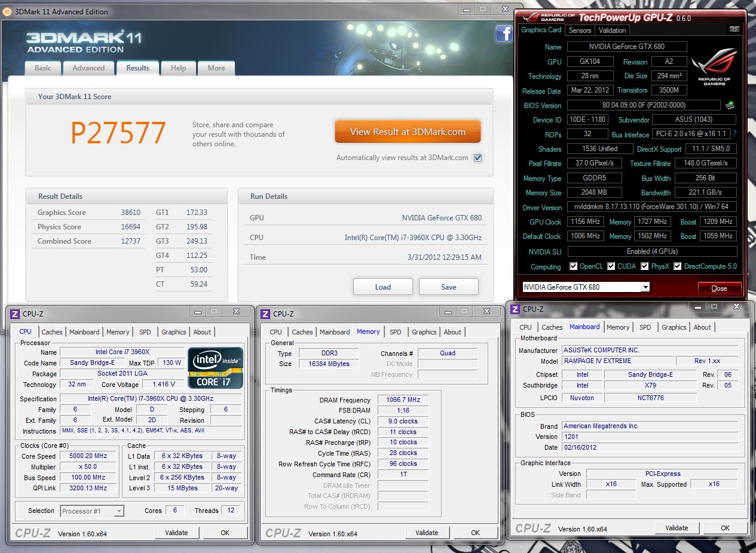Image resolution: width=756 pixels, height=553 pixels.
Task: Click the P27577 score text
Action: pyautogui.click(x=118, y=133)
